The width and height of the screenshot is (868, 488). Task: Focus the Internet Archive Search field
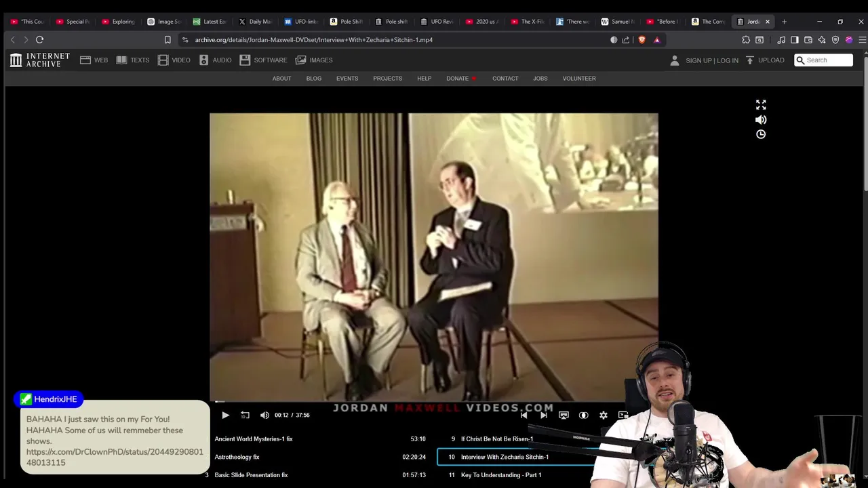click(x=824, y=60)
